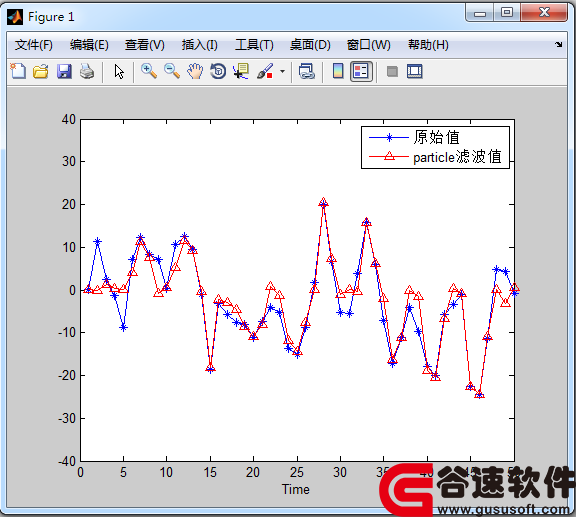Select the Rotate 3D tool
The width and height of the screenshot is (576, 517).
[x=218, y=71]
